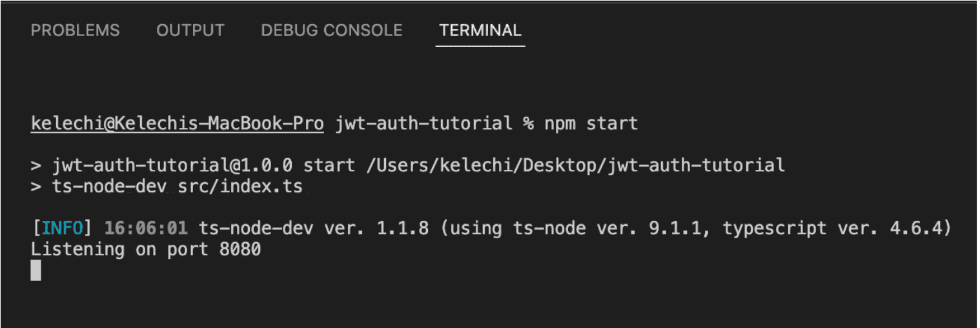Click the blue INFO label
The image size is (980, 328).
coord(62,228)
